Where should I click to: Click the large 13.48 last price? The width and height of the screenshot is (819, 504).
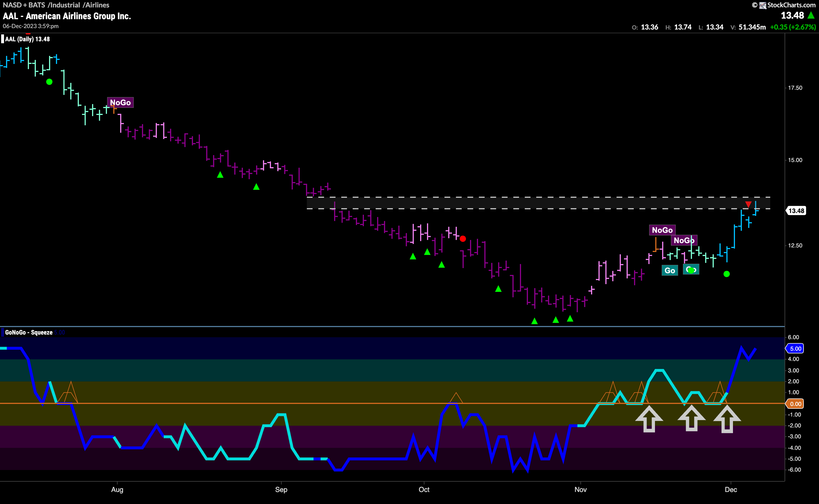tap(792, 15)
